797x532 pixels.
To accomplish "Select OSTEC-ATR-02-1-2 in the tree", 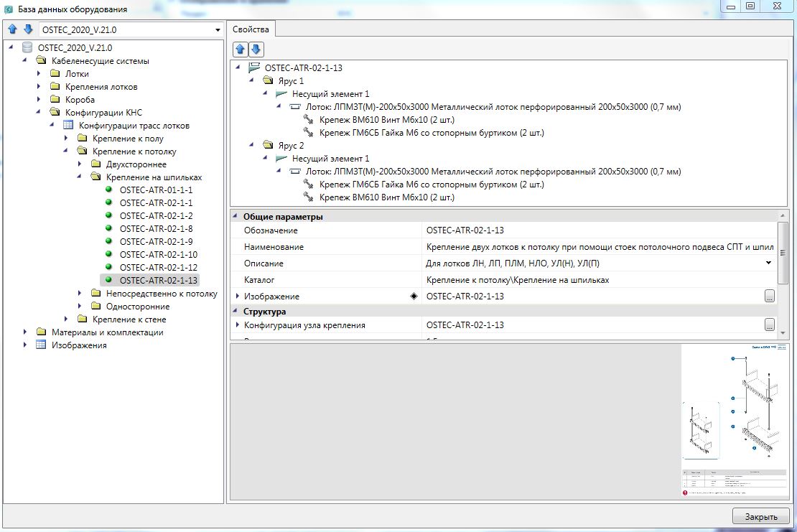I will 156,215.
